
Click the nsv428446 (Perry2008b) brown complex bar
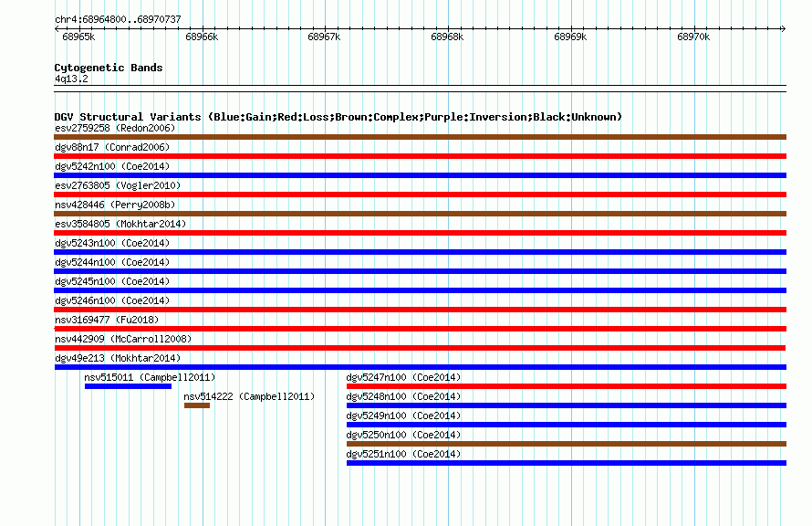click(x=420, y=214)
